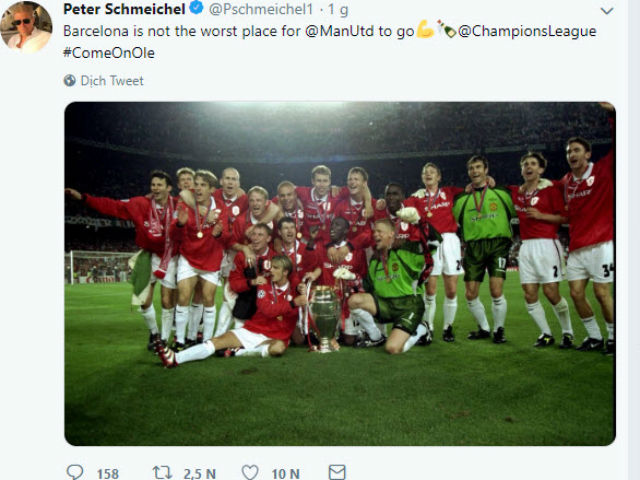The width and height of the screenshot is (640, 480).
Task: Click the tweet text starting with Barcelona
Action: [x=180, y=31]
